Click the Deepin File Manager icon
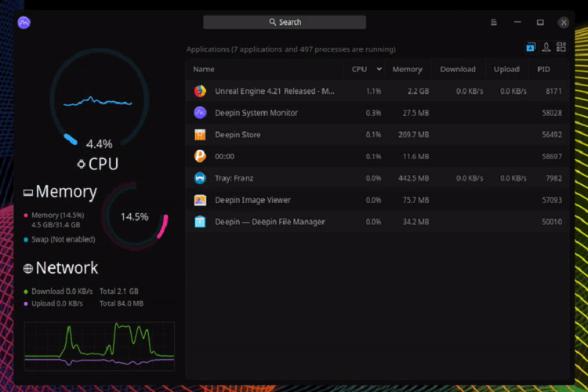This screenshot has height=392, width=588. [200, 222]
